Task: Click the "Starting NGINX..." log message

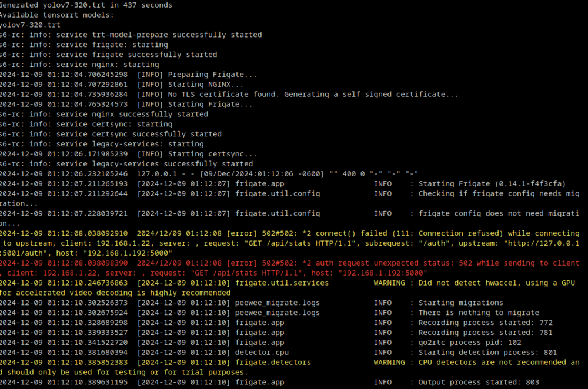Action: pyautogui.click(x=205, y=84)
